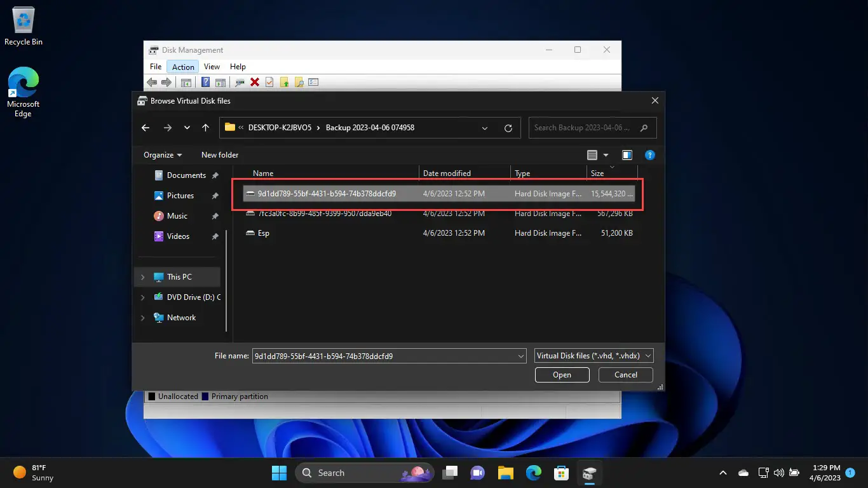
Task: Click the yellow sheet with green arrow icon
Action: click(x=284, y=82)
